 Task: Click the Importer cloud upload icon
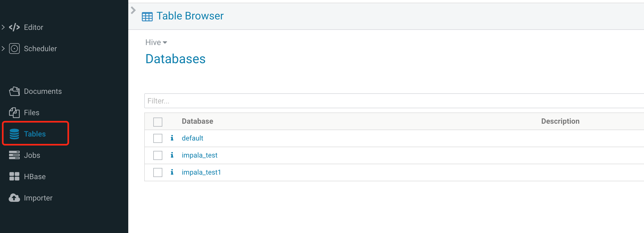click(14, 198)
